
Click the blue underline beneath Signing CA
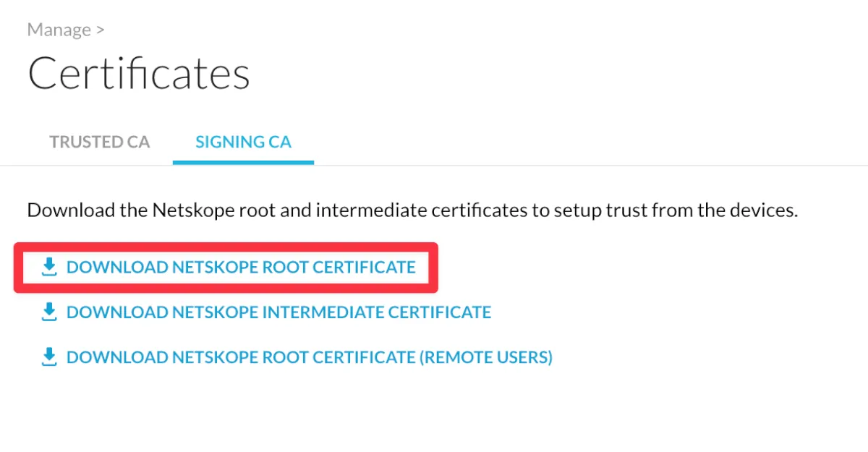[x=243, y=162]
